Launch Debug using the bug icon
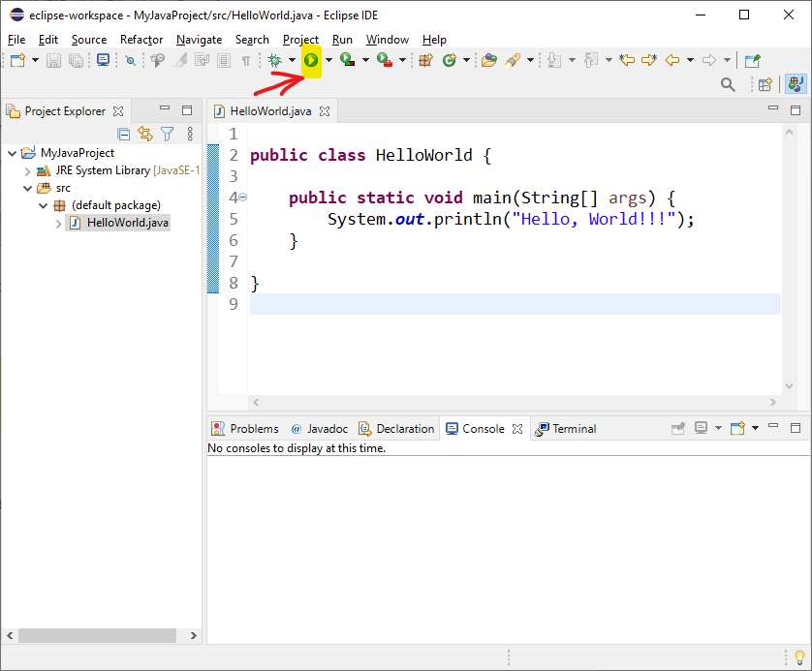This screenshot has width=812, height=671. tap(272, 60)
